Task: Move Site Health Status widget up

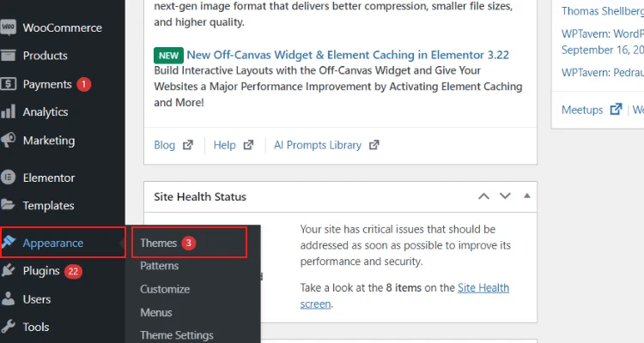Action: 483,196
